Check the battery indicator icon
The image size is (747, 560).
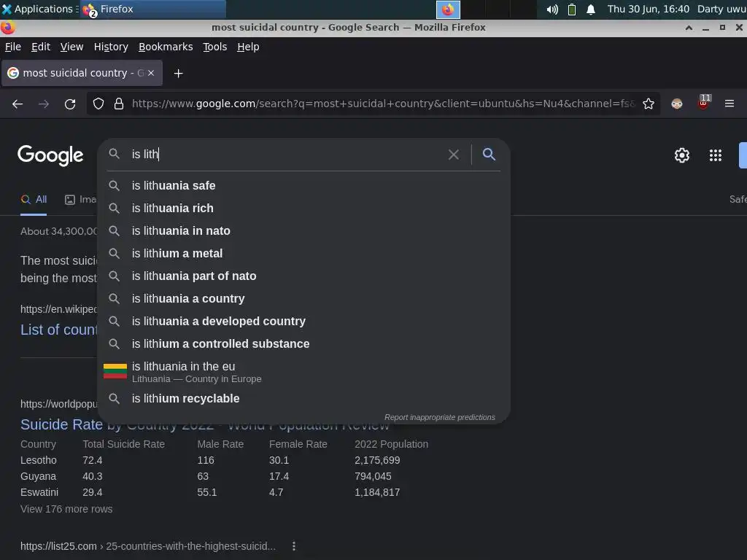coord(572,9)
